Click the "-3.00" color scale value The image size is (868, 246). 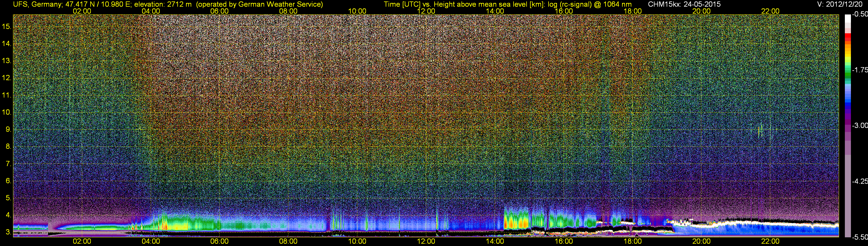click(860, 125)
